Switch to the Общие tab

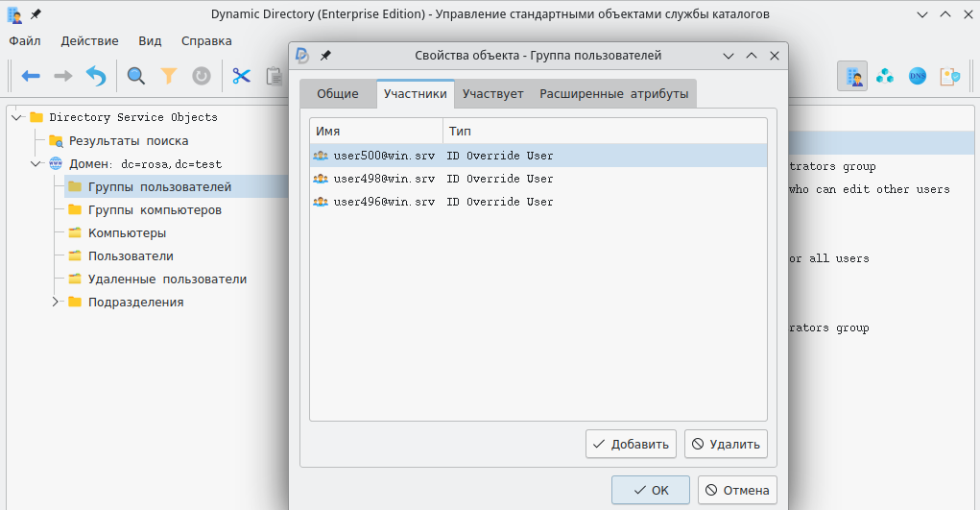pyautogui.click(x=338, y=94)
